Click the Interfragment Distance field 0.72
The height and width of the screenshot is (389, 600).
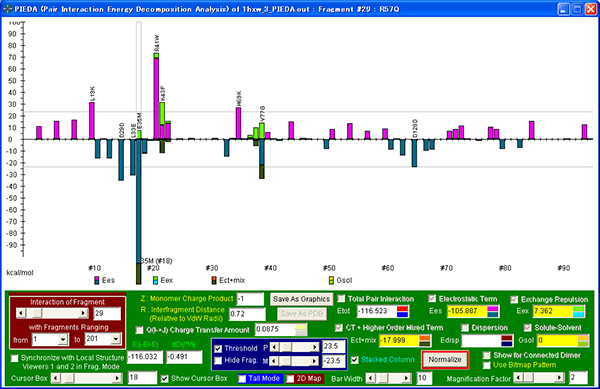[247, 314]
